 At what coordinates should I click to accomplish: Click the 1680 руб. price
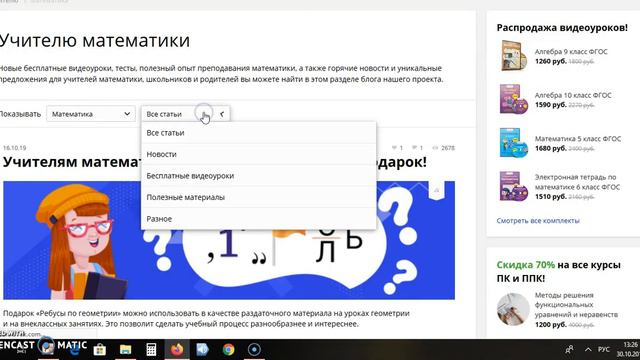[x=551, y=148]
